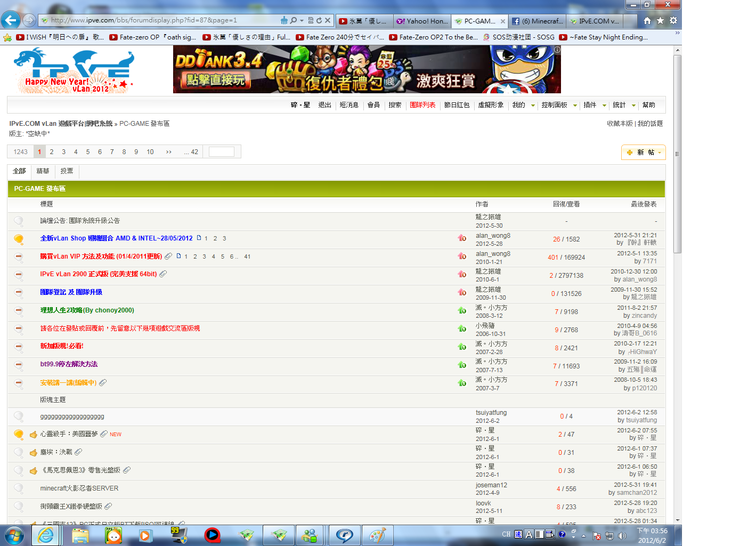The height and width of the screenshot is (546, 756).
Task: Open Windows Explorer folder on the taskbar
Action: 80,535
